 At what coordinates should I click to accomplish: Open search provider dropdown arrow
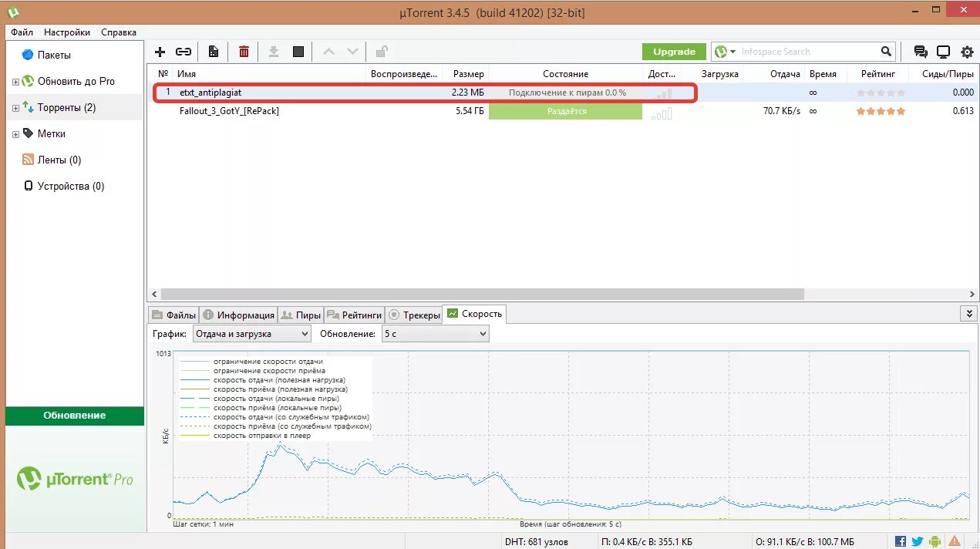(x=732, y=52)
